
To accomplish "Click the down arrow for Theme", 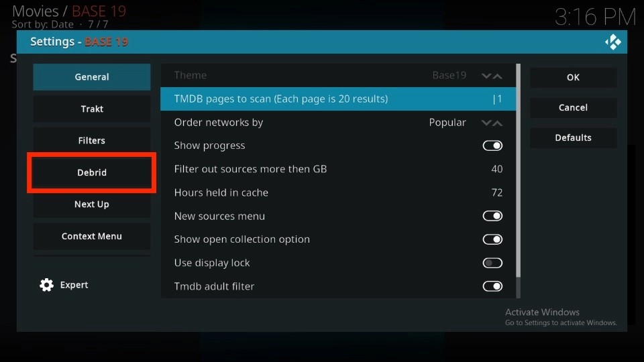I will click(486, 76).
